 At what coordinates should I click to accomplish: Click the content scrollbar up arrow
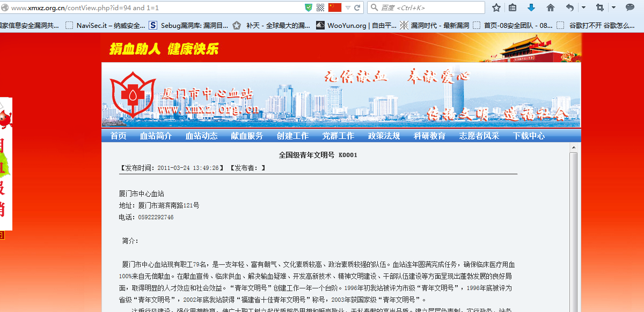pyautogui.click(x=573, y=147)
